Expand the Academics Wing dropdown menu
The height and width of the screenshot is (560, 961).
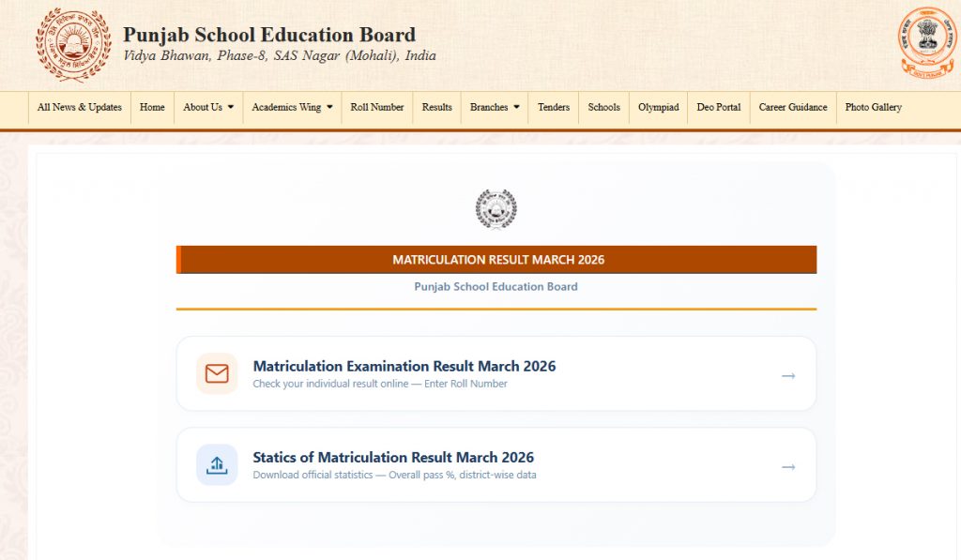point(293,107)
